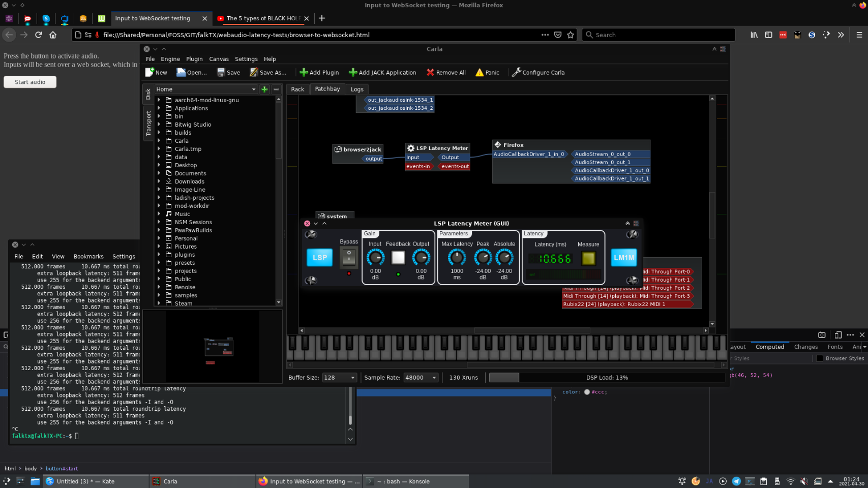The width and height of the screenshot is (868, 488).
Task: Switch to devtools Changes tab
Action: coord(806,347)
